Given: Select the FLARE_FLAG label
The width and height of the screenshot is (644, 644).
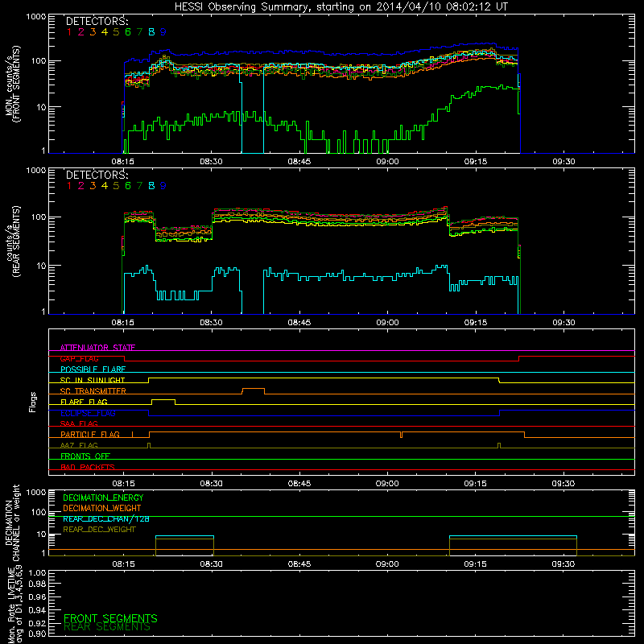Looking at the screenshot, I should coord(84,402).
